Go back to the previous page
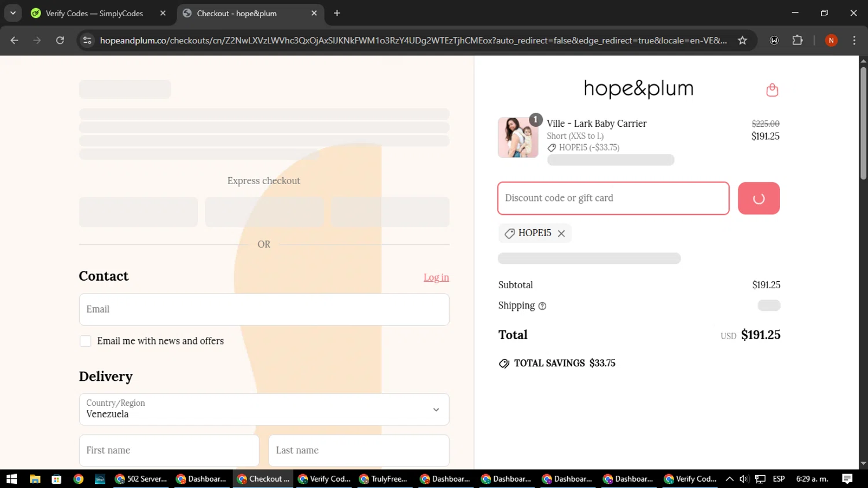The height and width of the screenshot is (488, 868). click(14, 41)
